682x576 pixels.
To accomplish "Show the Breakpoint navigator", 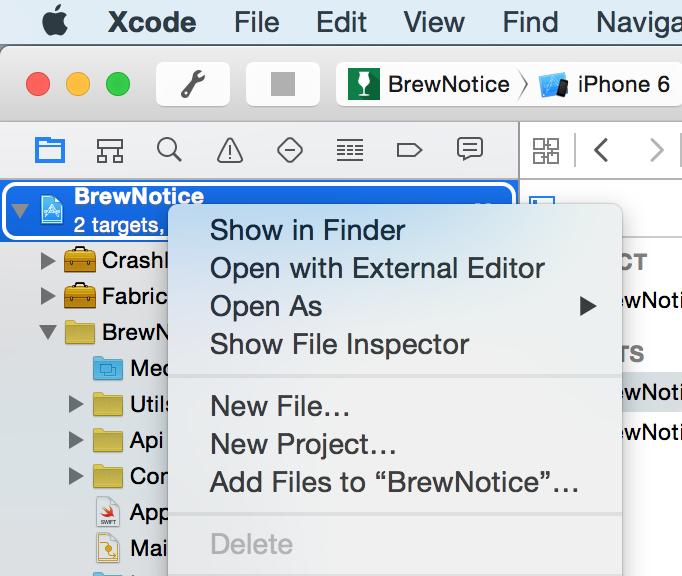I will tap(409, 151).
